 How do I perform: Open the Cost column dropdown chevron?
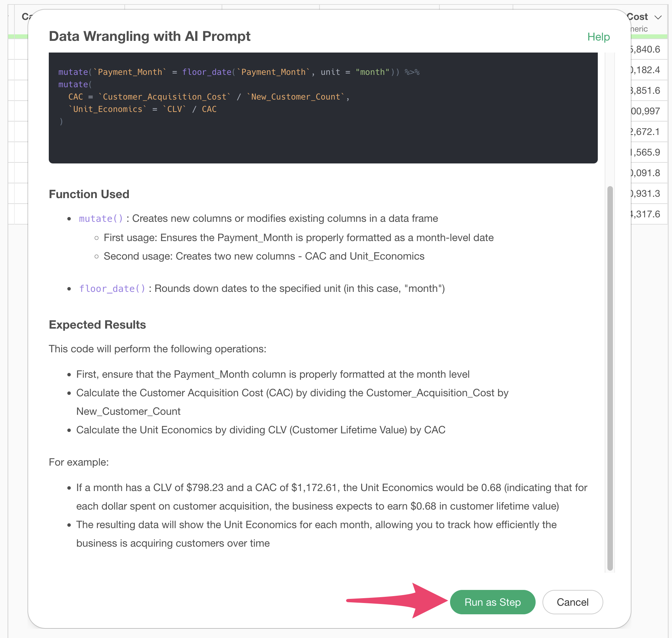coord(658,17)
